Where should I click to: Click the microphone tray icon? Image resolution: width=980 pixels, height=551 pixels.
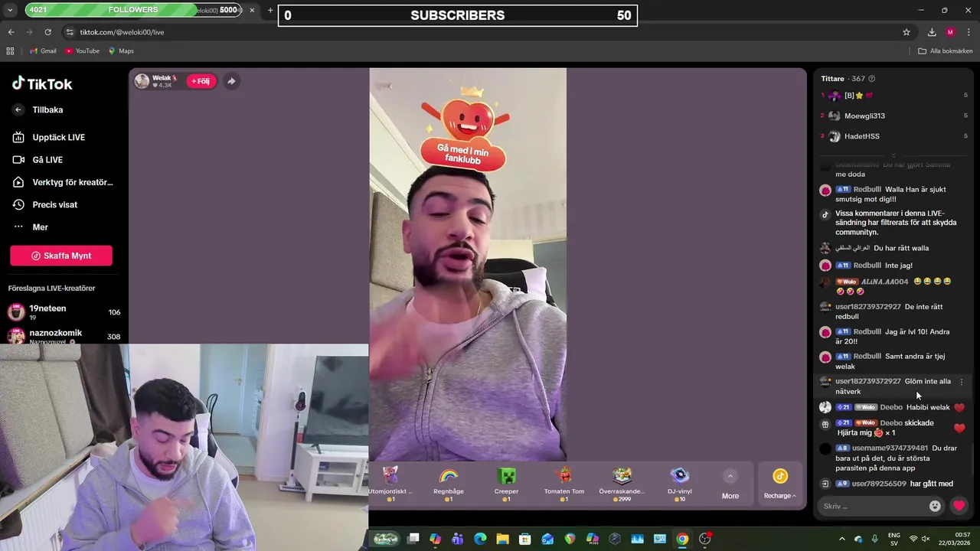[875, 539]
